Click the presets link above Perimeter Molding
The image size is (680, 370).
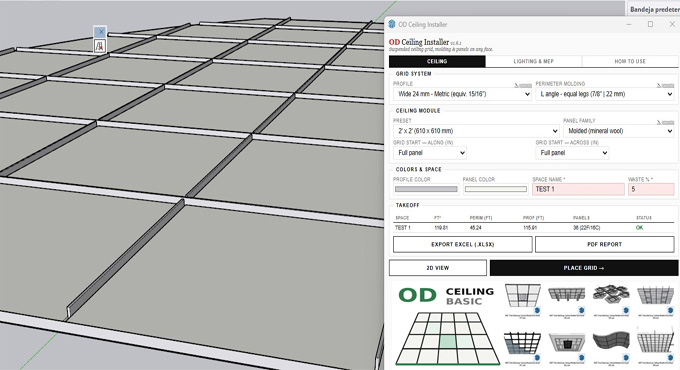[666, 85]
